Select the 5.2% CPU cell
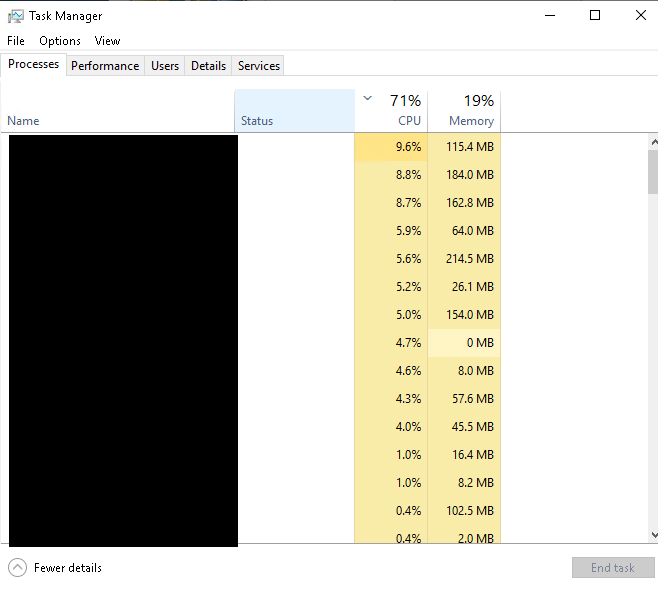 click(391, 287)
